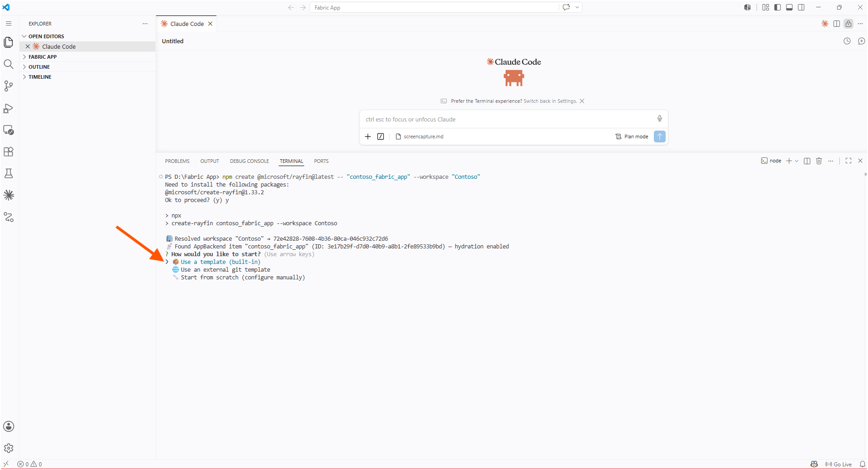Split the terminal panel
Screen dimensions: 868x470
click(x=807, y=161)
